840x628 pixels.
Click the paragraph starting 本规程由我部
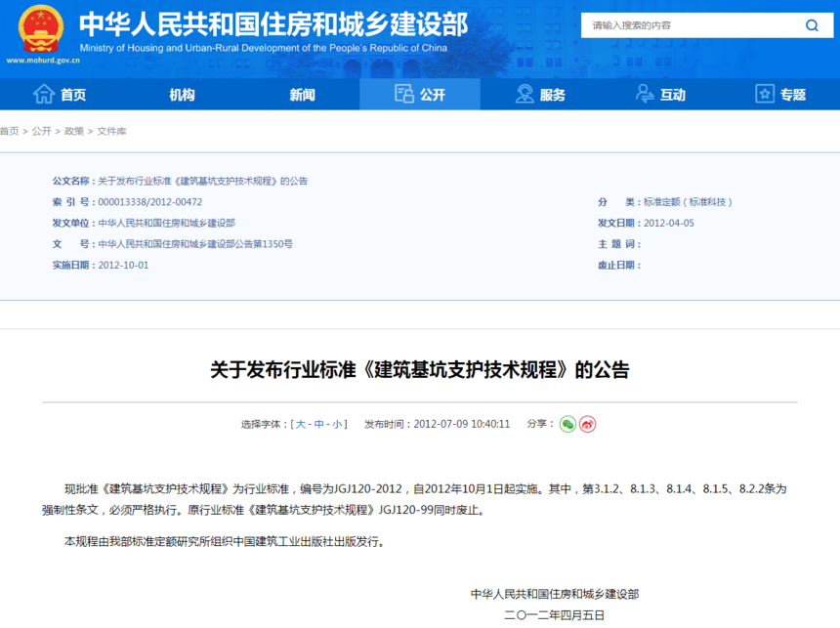click(x=225, y=542)
